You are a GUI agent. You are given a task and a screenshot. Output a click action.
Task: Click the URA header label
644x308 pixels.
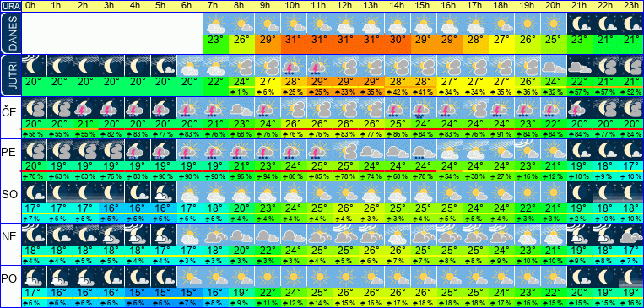(x=10, y=6)
